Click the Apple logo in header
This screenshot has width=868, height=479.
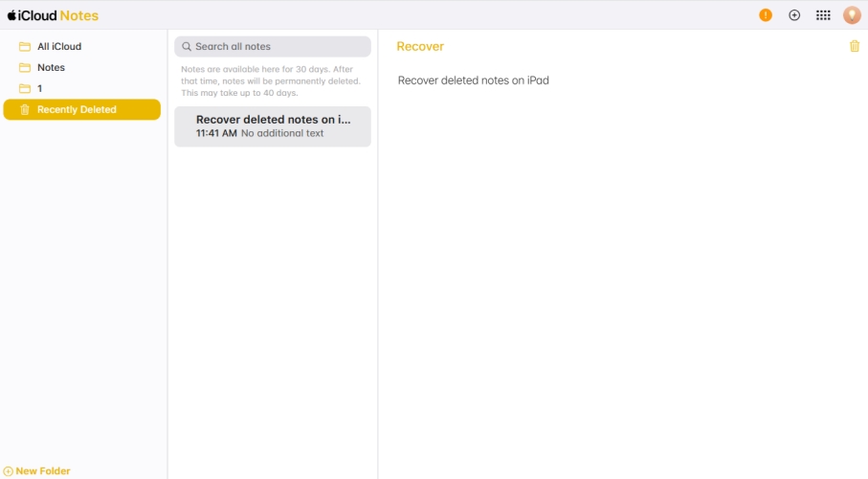[x=11, y=15]
